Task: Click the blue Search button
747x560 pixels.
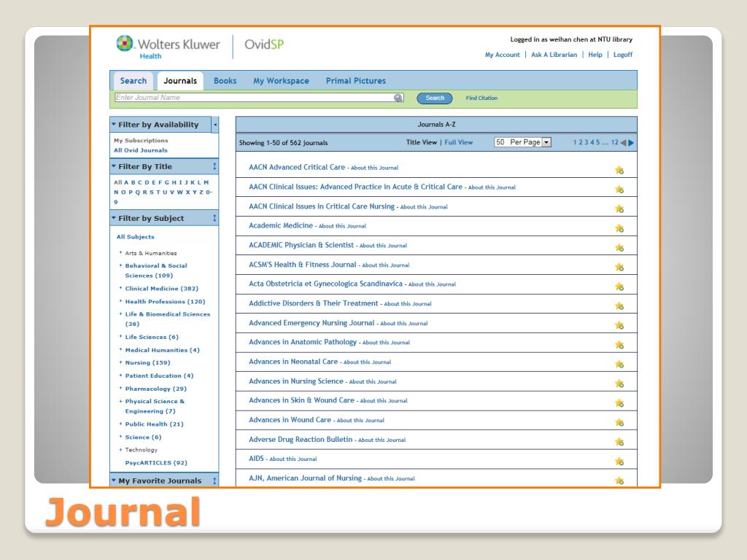Action: coord(435,98)
